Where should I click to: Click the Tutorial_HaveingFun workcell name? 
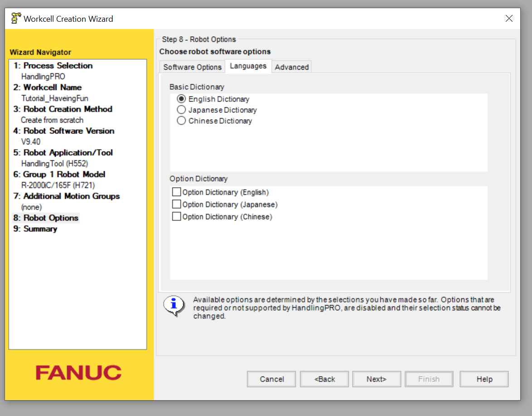(x=55, y=98)
